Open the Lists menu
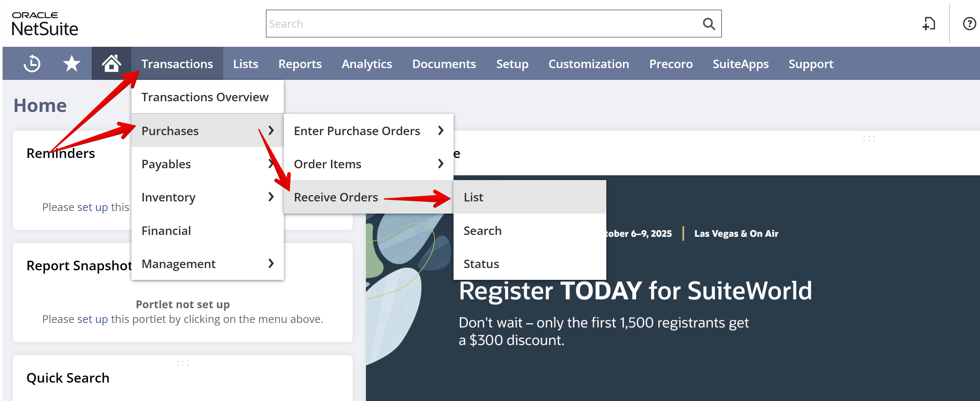 pyautogui.click(x=246, y=64)
